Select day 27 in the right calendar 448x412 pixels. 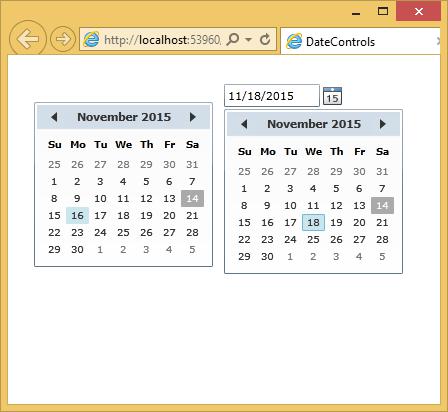(x=359, y=239)
